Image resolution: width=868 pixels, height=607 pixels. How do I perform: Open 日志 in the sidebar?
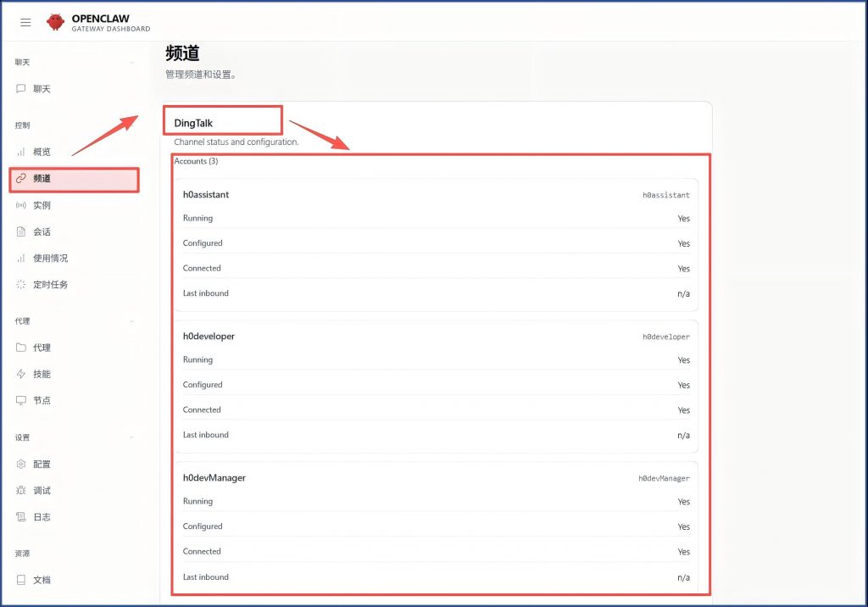[x=42, y=517]
